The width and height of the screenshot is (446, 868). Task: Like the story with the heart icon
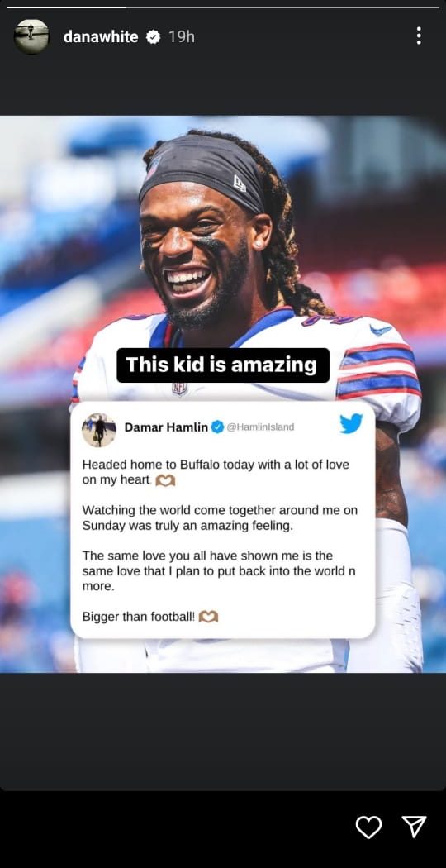[368, 827]
